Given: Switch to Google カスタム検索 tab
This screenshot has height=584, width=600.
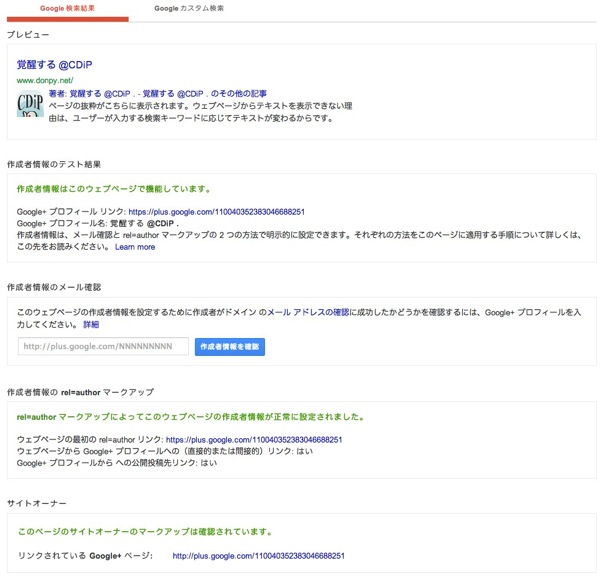Looking at the screenshot, I should pyautogui.click(x=189, y=8).
